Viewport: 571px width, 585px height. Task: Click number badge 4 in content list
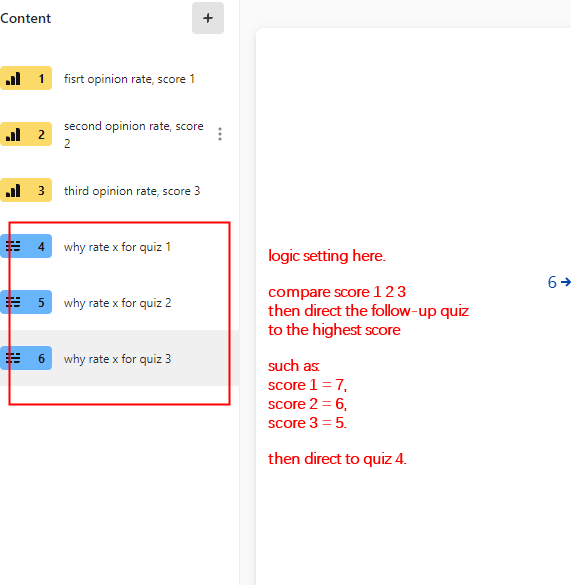41,247
